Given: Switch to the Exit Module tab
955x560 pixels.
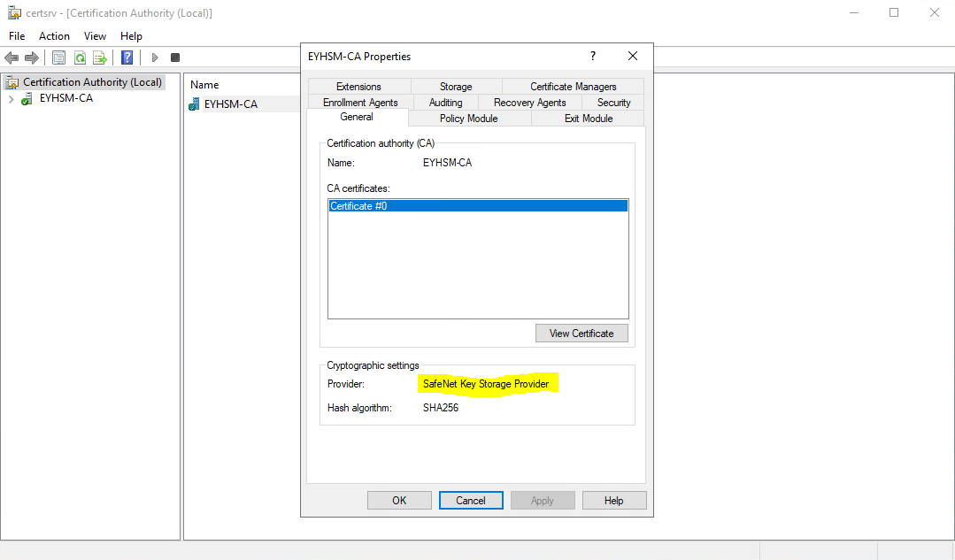Looking at the screenshot, I should click(589, 118).
